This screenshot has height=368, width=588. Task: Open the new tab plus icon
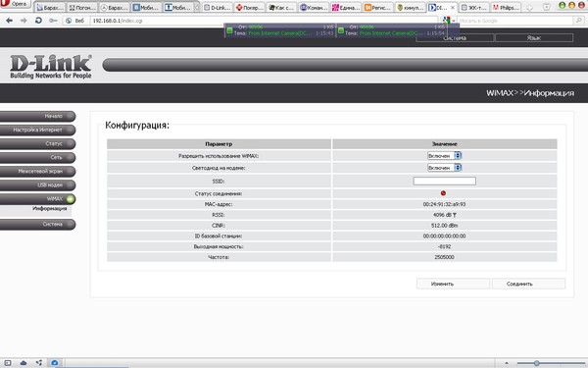click(x=529, y=7)
